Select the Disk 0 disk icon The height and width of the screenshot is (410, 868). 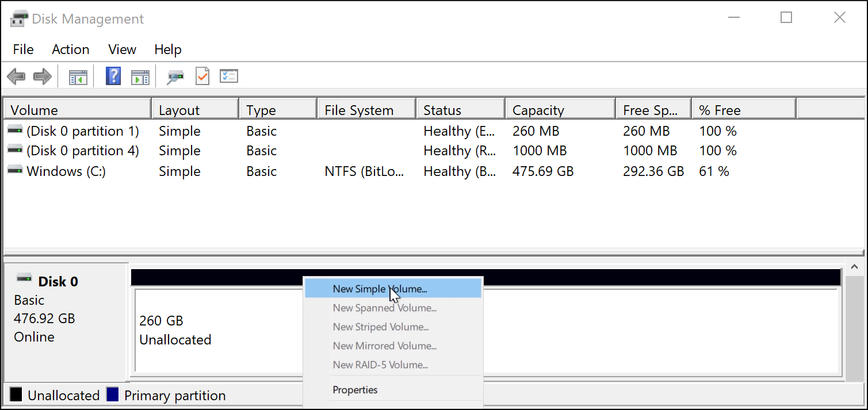click(24, 279)
